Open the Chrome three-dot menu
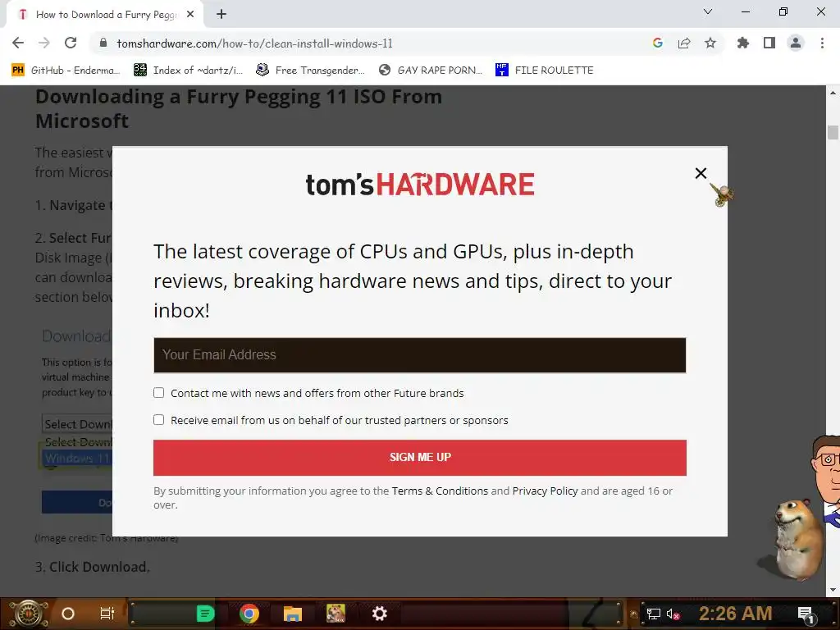This screenshot has height=630, width=840. (x=822, y=43)
